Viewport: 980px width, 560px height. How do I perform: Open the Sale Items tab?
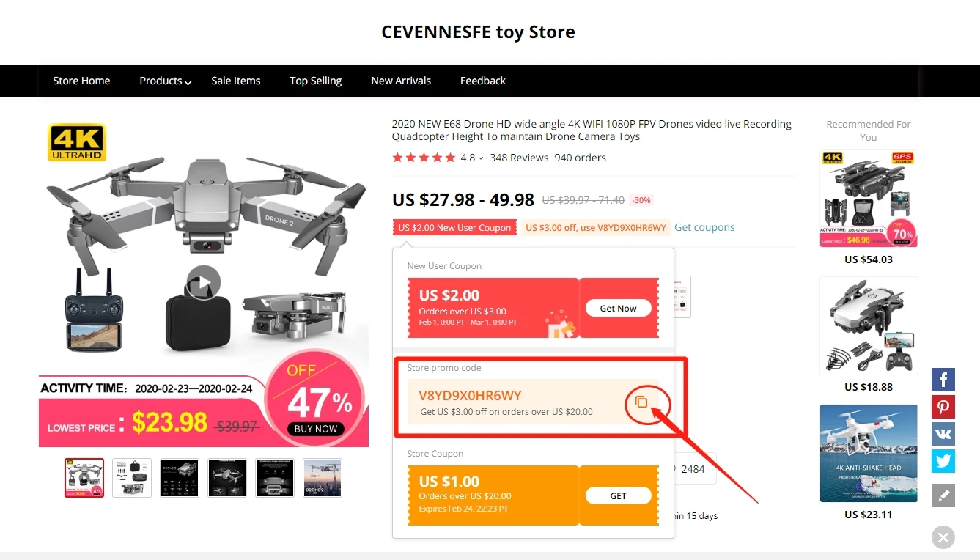(x=236, y=81)
